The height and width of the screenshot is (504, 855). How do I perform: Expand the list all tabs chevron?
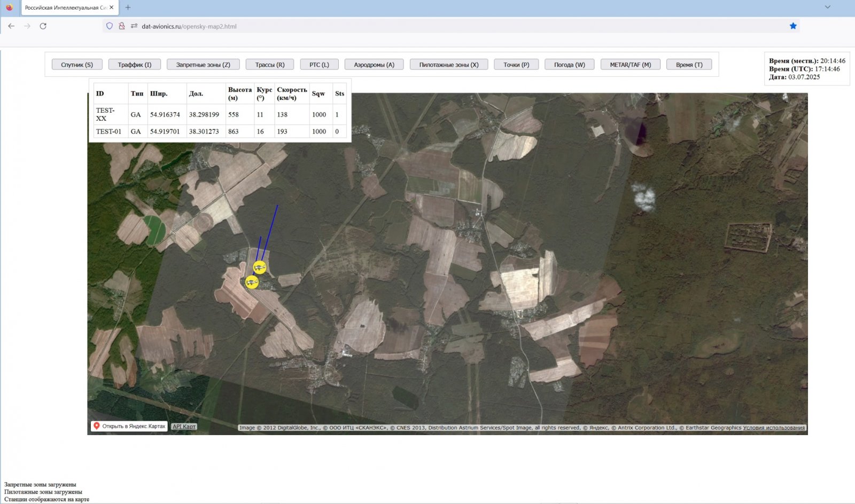827,7
